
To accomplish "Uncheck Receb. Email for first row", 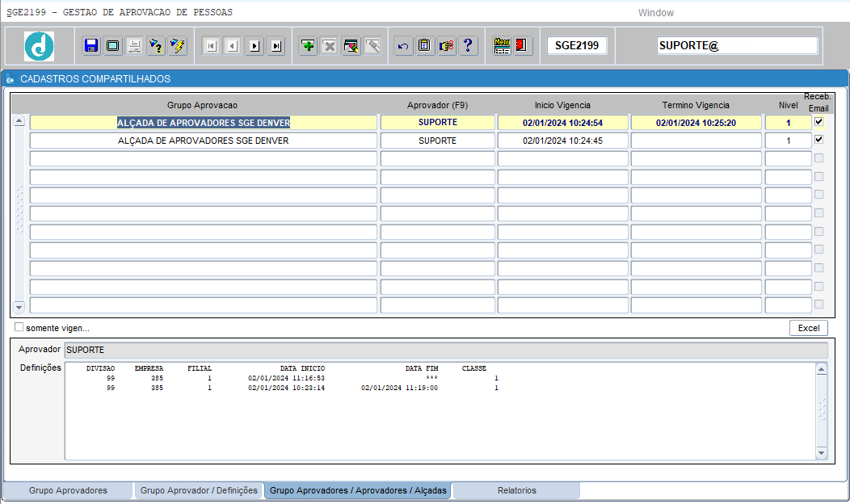I will [x=818, y=122].
